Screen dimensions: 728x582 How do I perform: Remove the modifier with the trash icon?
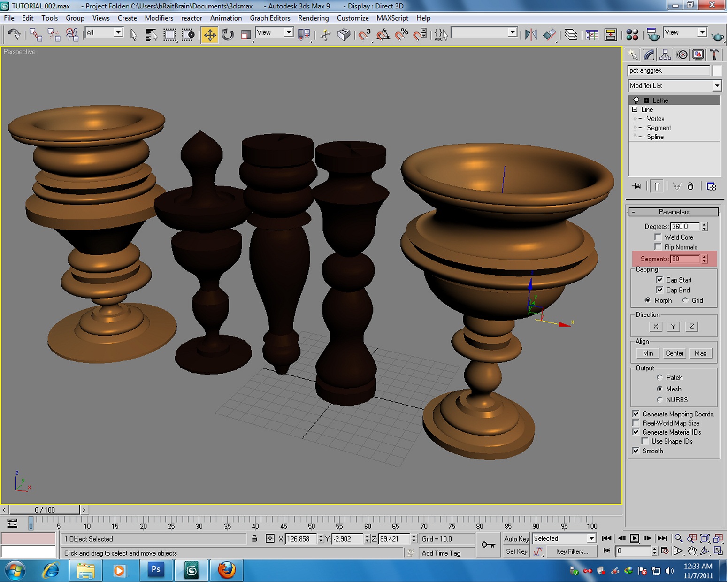(x=690, y=186)
